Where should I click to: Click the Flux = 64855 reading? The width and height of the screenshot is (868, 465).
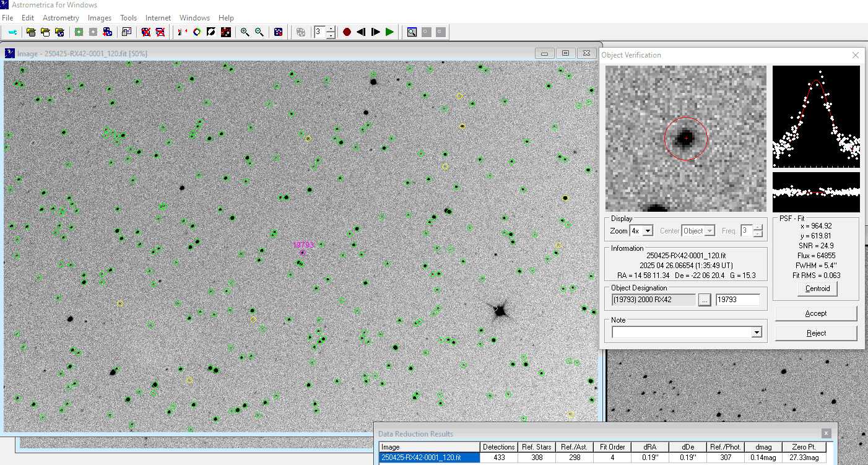(816, 256)
